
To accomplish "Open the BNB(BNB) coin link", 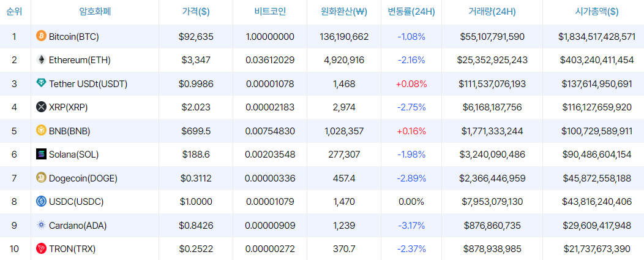I will 69,131.
